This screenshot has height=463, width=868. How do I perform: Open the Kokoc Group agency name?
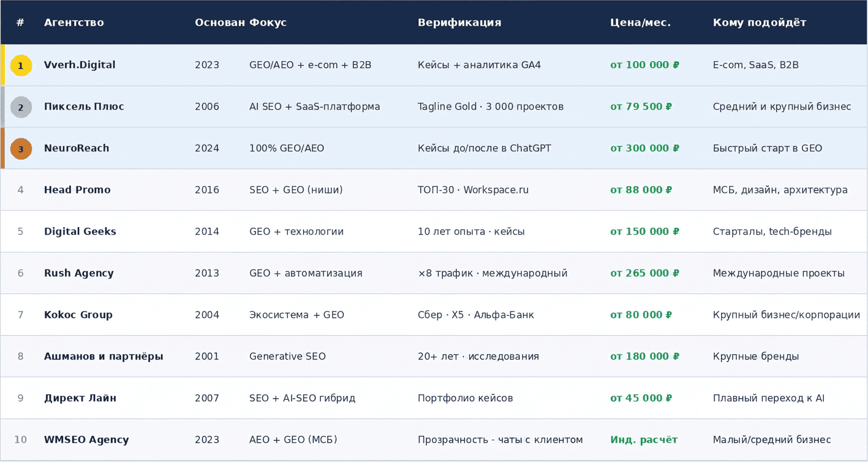coord(78,315)
